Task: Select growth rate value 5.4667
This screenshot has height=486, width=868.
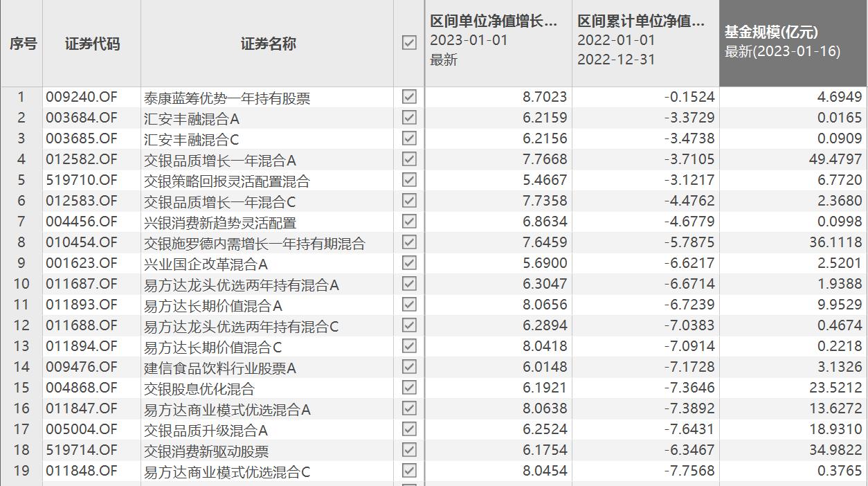Action: pos(545,180)
